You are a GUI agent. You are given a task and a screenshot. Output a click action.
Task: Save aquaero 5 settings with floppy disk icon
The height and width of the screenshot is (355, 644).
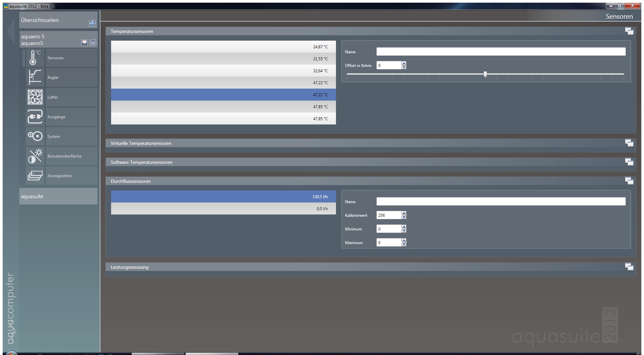tap(84, 43)
